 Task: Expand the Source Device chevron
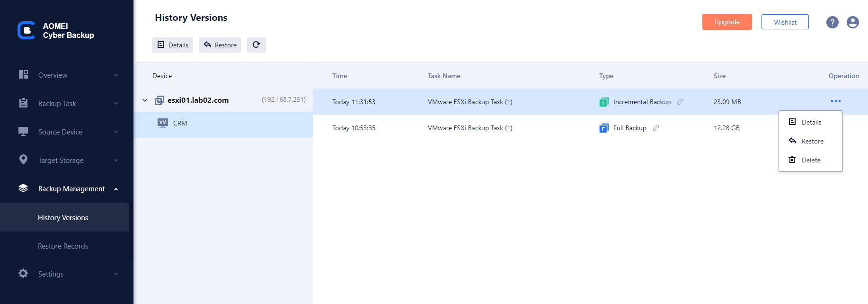(116, 132)
